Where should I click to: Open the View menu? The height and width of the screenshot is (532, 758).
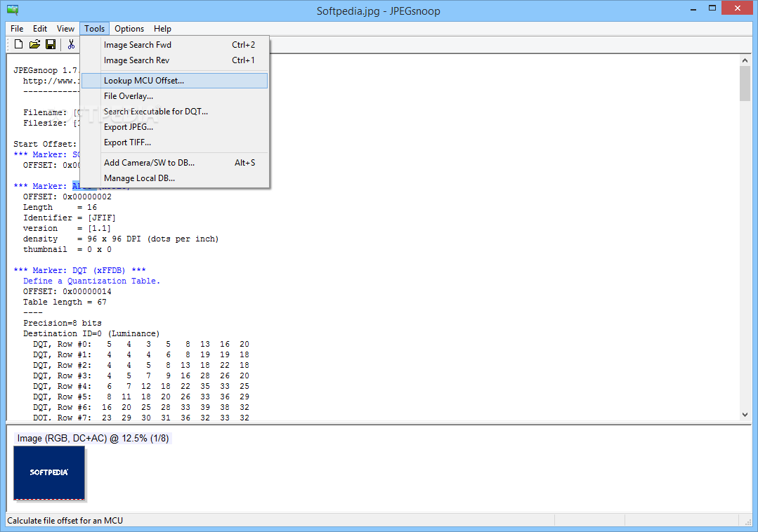(65, 29)
